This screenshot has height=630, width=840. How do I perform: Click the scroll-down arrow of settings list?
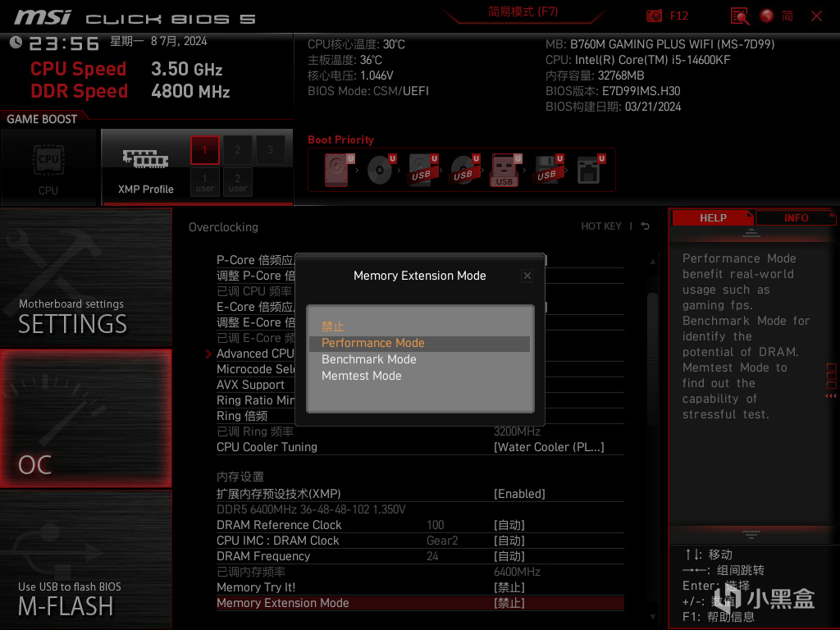coord(652,617)
